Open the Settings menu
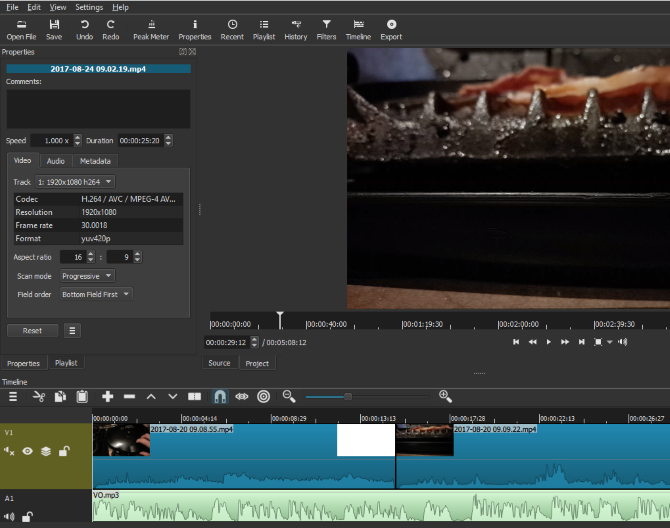 click(x=88, y=7)
